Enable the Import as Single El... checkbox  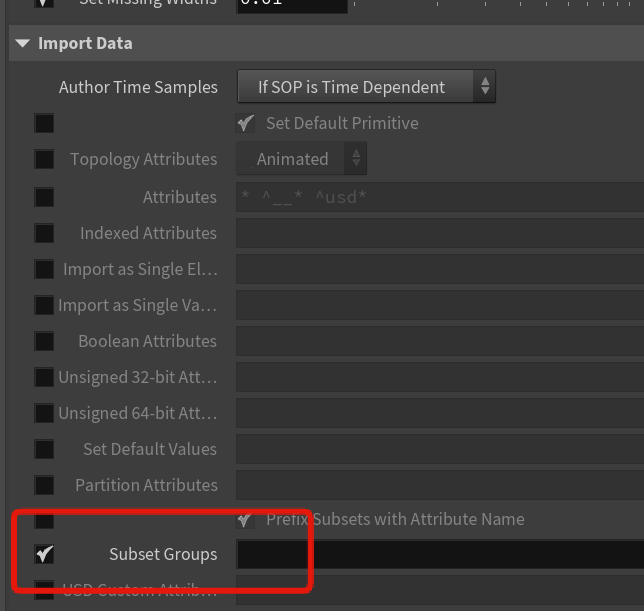tap(44, 269)
